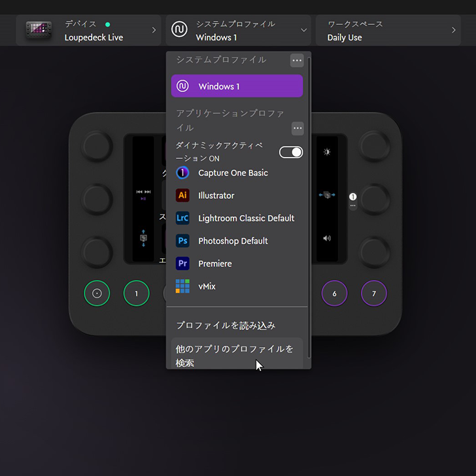
Task: Click the Premiere Pr icon
Action: tap(182, 263)
